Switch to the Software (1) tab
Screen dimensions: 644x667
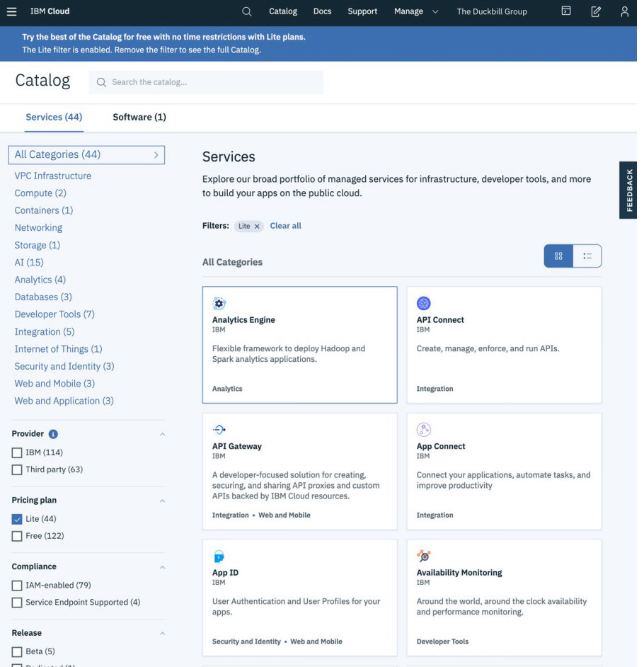[x=139, y=118]
